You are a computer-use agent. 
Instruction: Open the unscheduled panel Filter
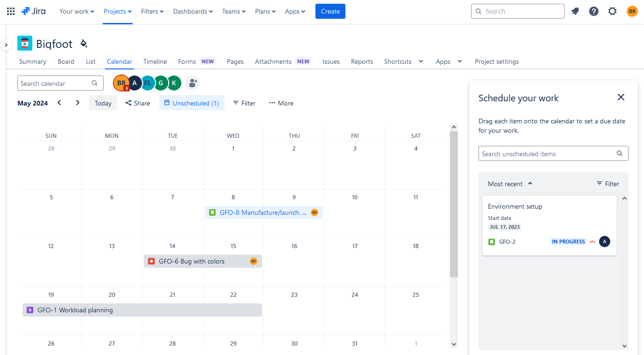click(607, 184)
